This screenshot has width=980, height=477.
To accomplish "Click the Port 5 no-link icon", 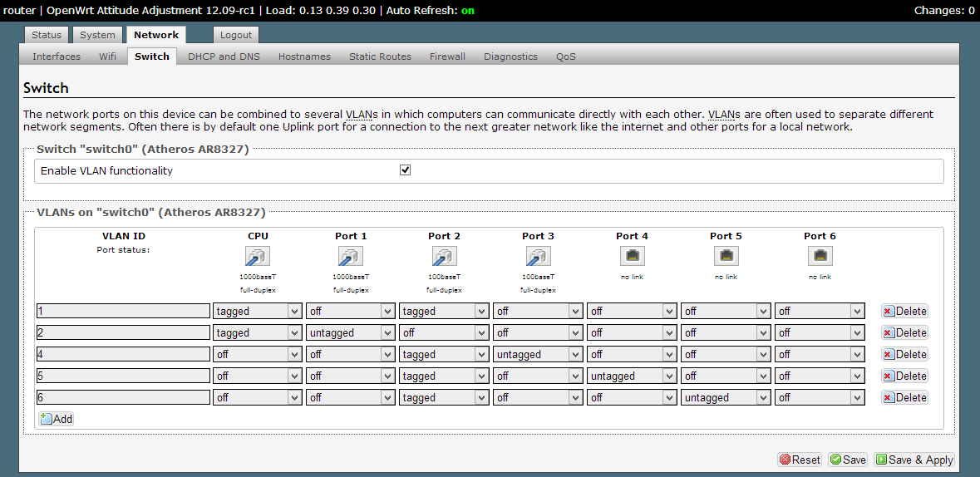I will point(726,256).
